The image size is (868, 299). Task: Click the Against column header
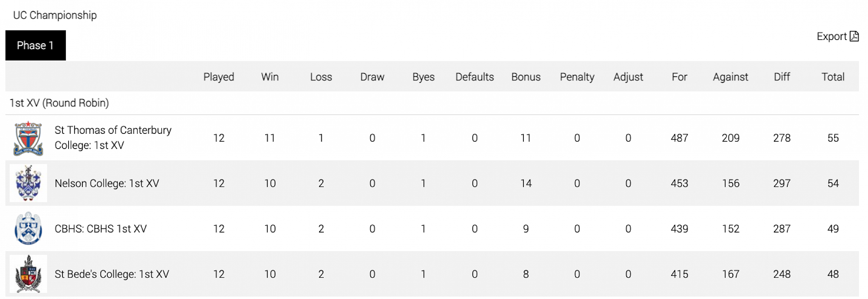coord(730,77)
